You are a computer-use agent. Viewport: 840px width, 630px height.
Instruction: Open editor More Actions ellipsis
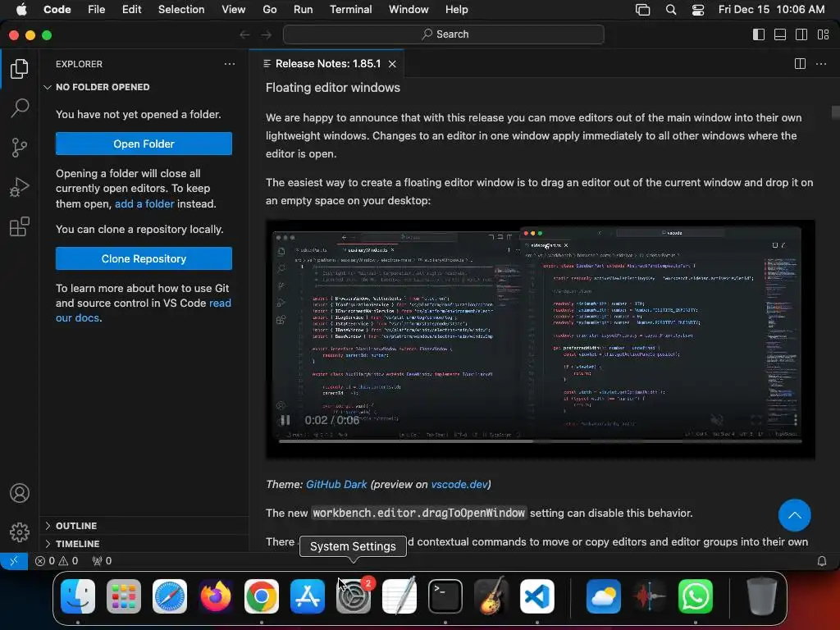[820, 64]
